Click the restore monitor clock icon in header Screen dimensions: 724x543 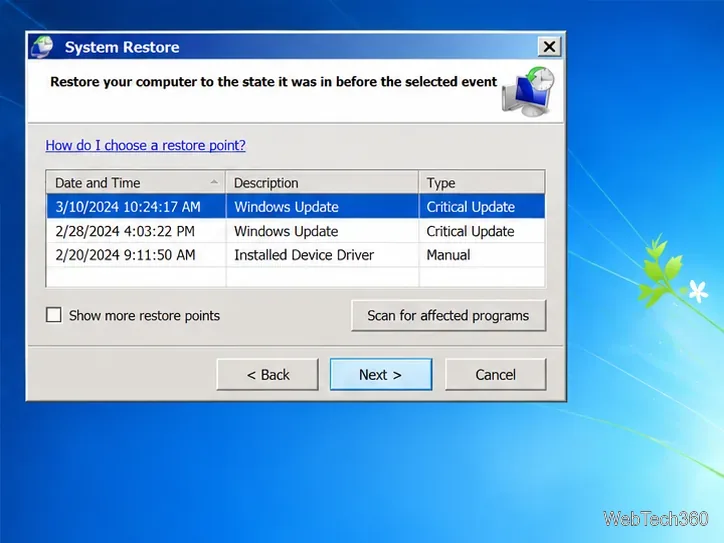[x=528, y=91]
